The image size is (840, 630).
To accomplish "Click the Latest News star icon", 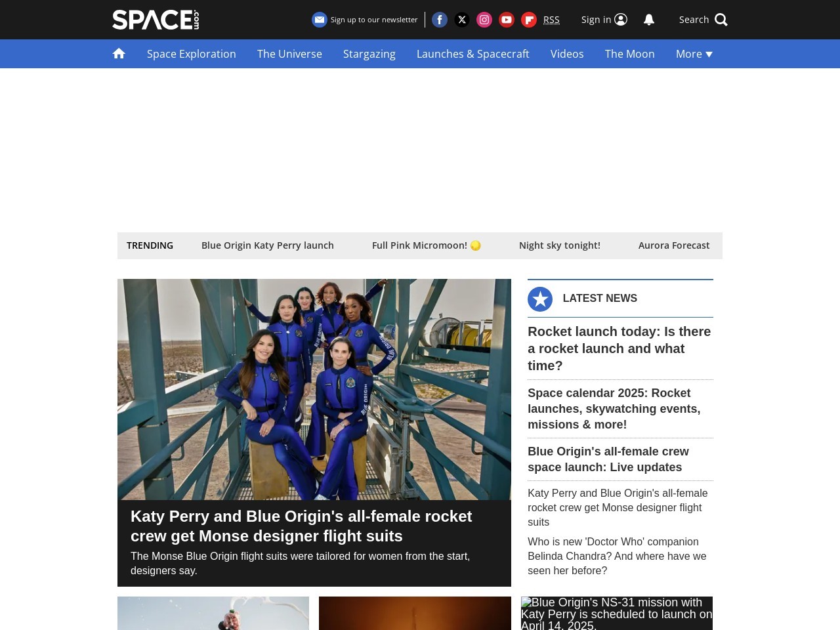I will click(x=540, y=299).
